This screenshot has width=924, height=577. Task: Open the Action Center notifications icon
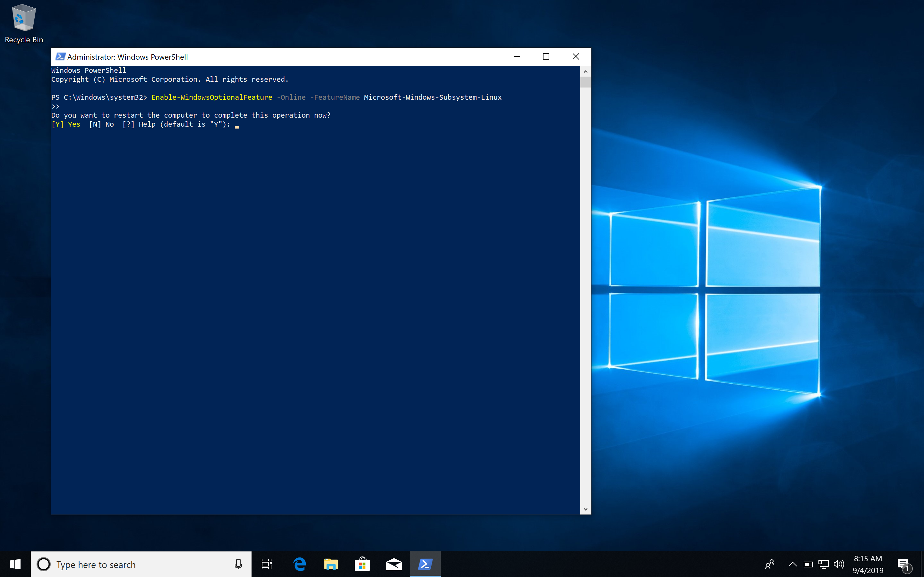pyautogui.click(x=904, y=564)
